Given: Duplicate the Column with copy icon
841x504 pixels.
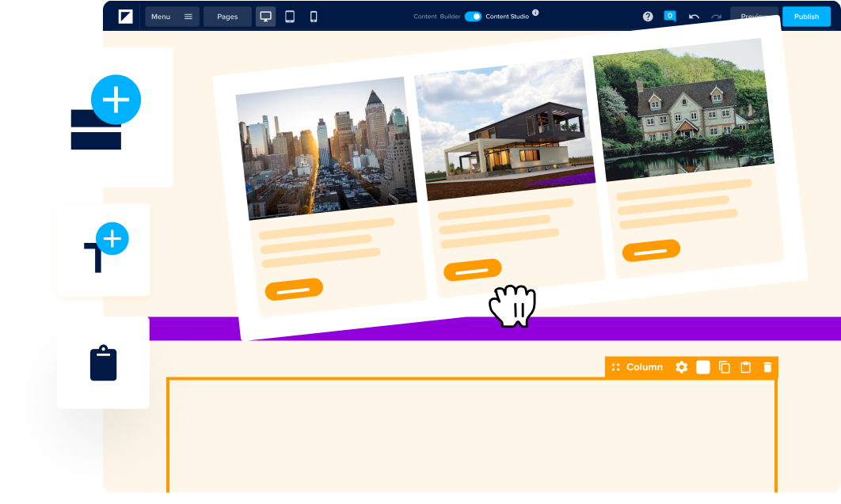Looking at the screenshot, I should (724, 367).
